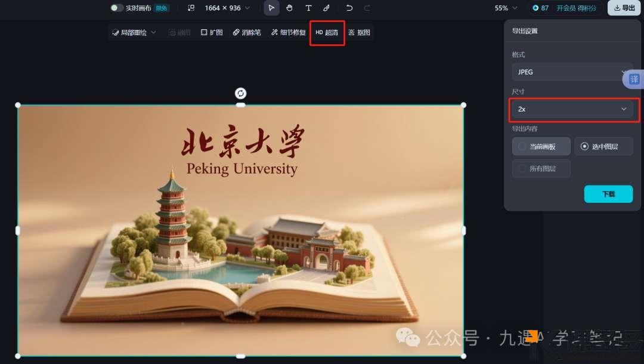Open the 抠图 cutout tool
The width and height of the screenshot is (644, 364).
coord(360,32)
